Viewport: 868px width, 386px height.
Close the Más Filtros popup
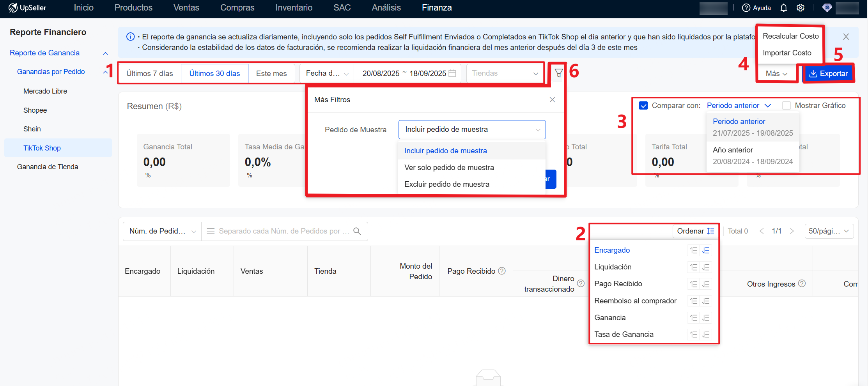pos(552,100)
